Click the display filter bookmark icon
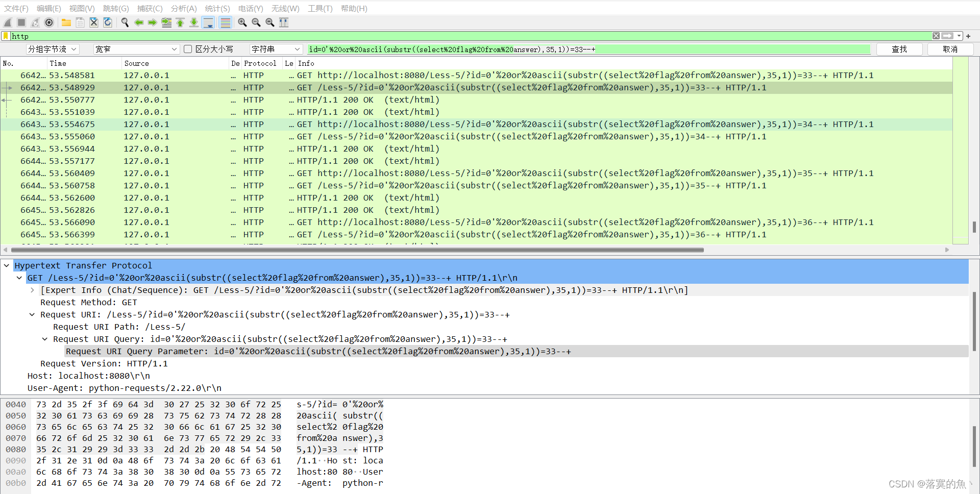The height and width of the screenshot is (494, 980). (x=6, y=36)
